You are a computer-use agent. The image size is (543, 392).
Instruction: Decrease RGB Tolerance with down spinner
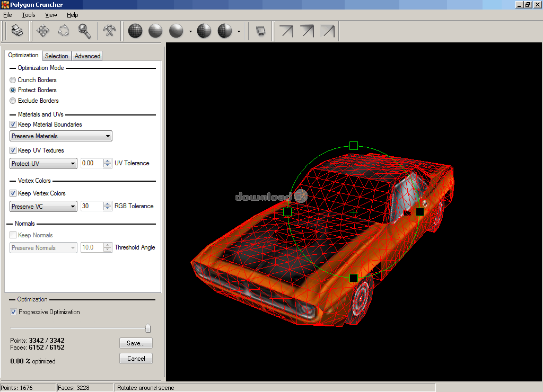pyautogui.click(x=108, y=208)
